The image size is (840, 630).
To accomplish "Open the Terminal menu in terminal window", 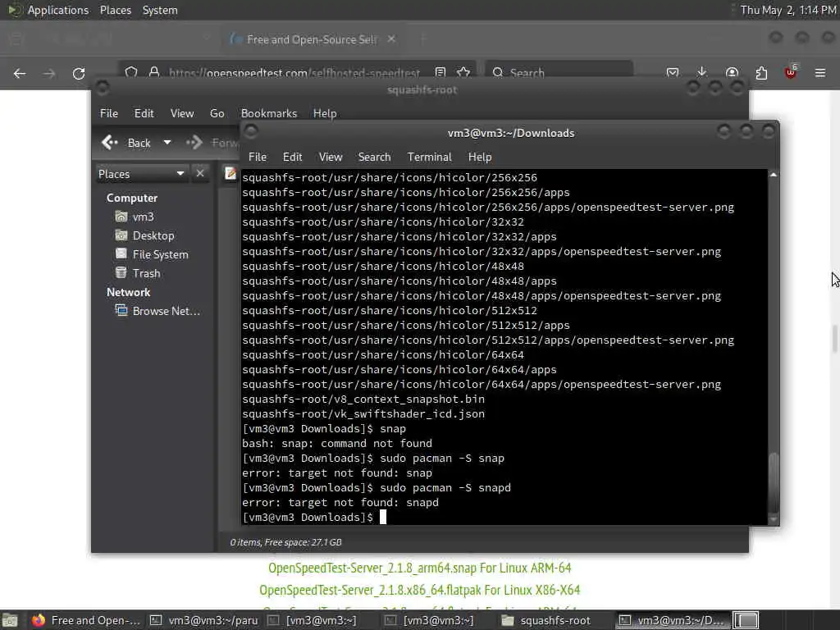I will tap(429, 157).
